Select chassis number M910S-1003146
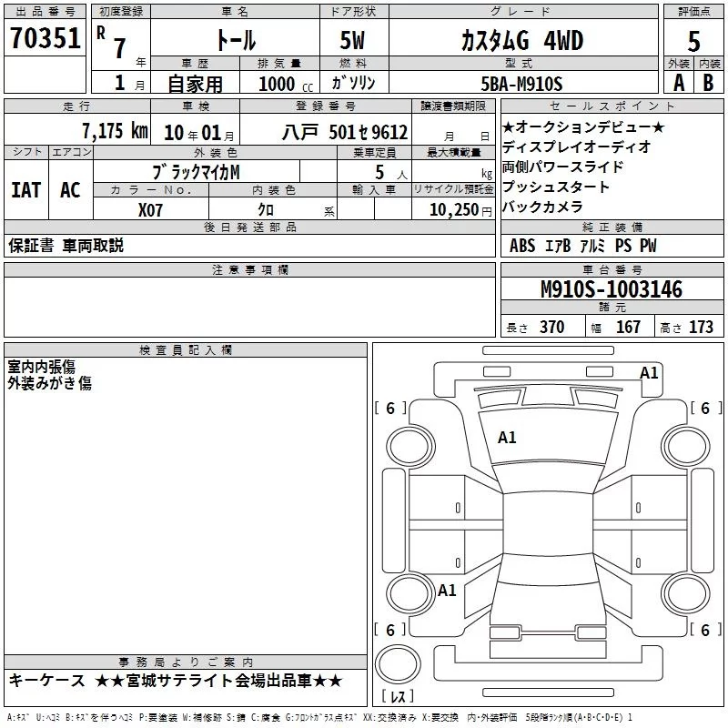The height and width of the screenshot is (728, 728). (612, 289)
